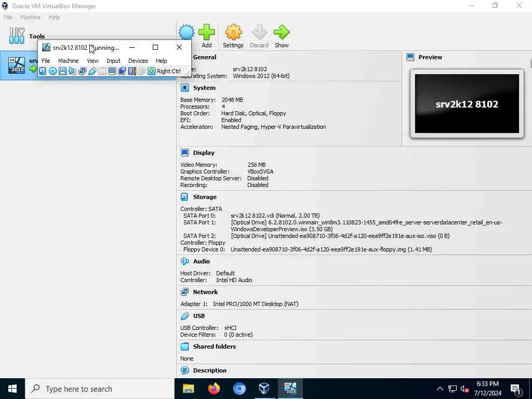Screen dimensions: 532x399
Task: Click the VBoxSVGA graphics controller value
Action: [260, 171]
